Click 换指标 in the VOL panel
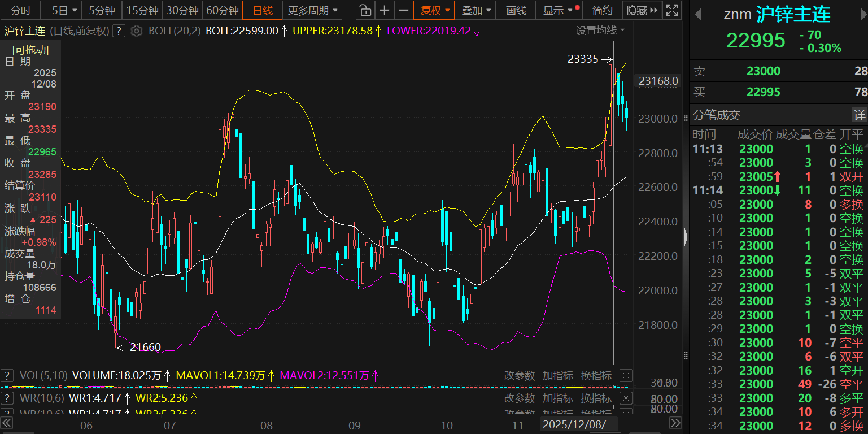 coord(596,376)
